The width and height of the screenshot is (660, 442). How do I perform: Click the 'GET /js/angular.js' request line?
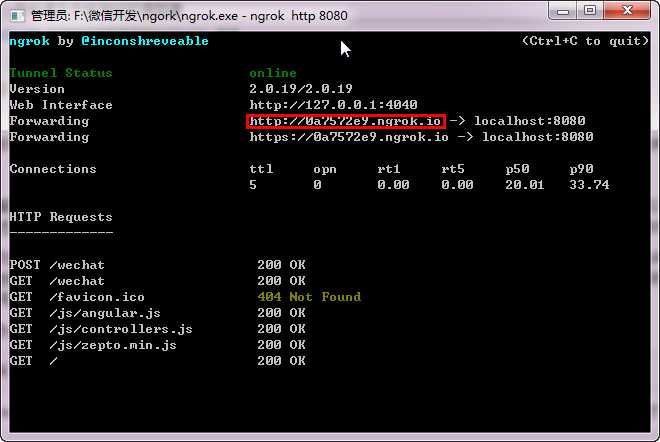pyautogui.click(x=85, y=313)
